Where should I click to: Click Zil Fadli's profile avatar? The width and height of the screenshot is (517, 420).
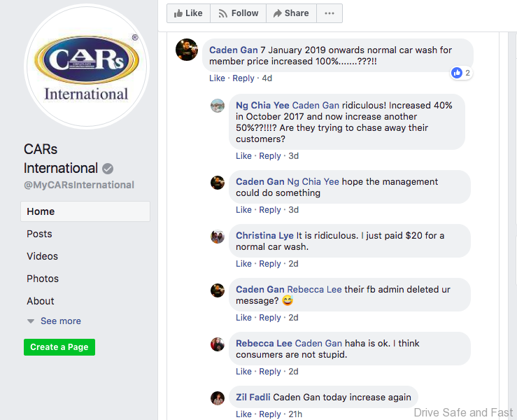coord(218,398)
